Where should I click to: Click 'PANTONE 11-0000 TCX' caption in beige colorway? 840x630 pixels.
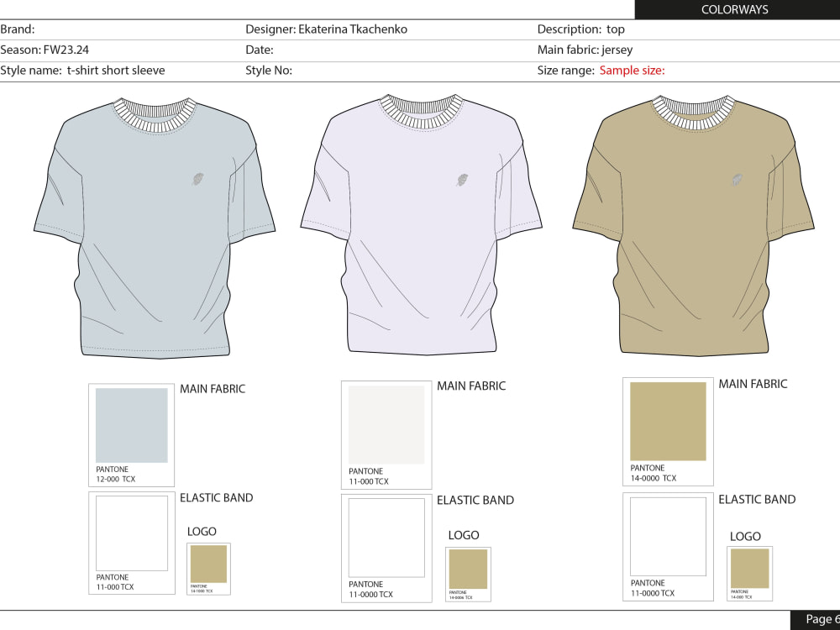coord(653,588)
